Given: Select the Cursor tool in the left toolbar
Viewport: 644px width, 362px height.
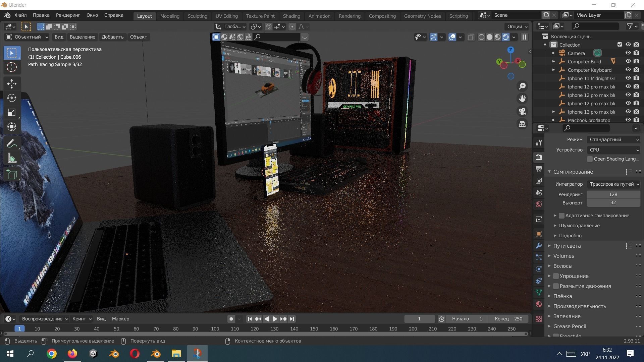Looking at the screenshot, I should click(x=12, y=67).
